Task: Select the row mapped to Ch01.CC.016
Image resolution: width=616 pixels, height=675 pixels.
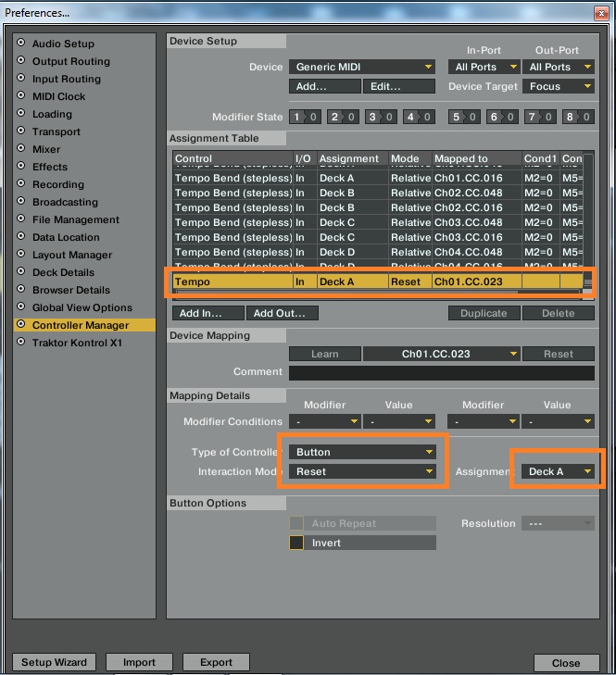Action: (x=378, y=178)
